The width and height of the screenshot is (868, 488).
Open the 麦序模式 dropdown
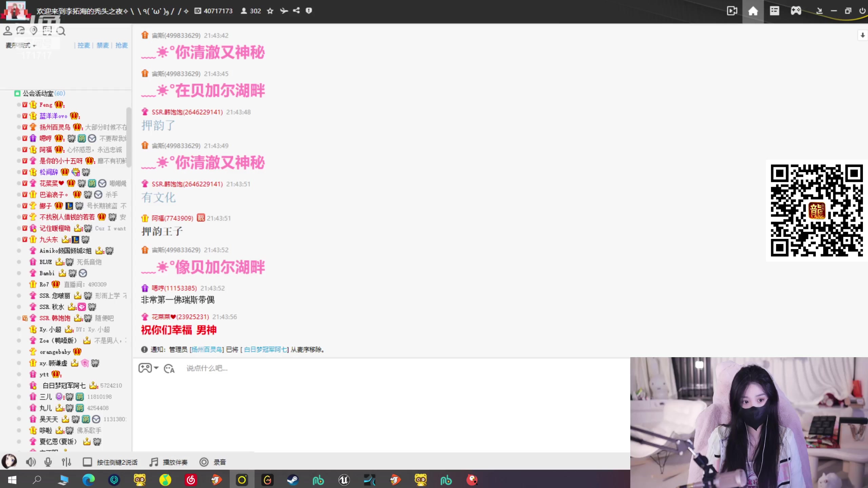(21, 45)
